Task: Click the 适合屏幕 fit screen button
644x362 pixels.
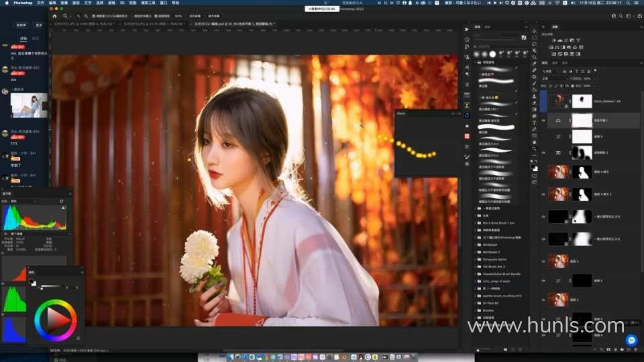Action: click(195, 16)
